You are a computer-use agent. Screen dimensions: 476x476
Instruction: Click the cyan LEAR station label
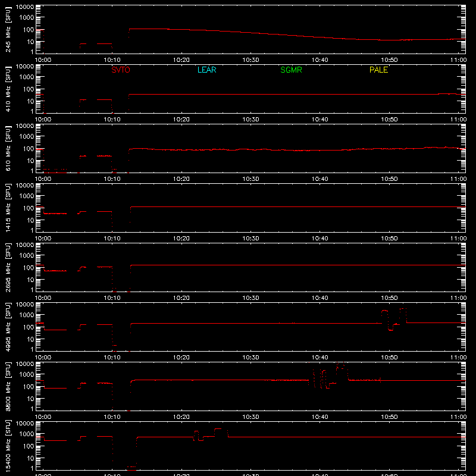point(206,70)
